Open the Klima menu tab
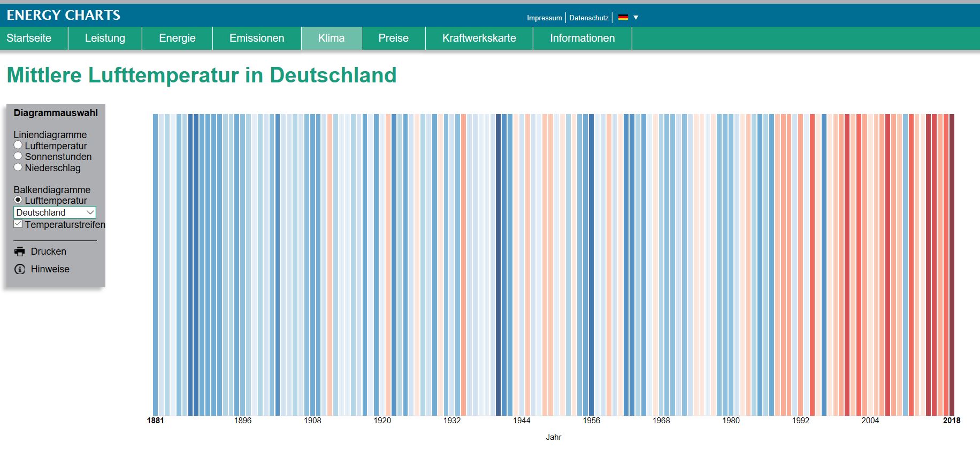Screen dimensions: 980x450 coord(331,38)
